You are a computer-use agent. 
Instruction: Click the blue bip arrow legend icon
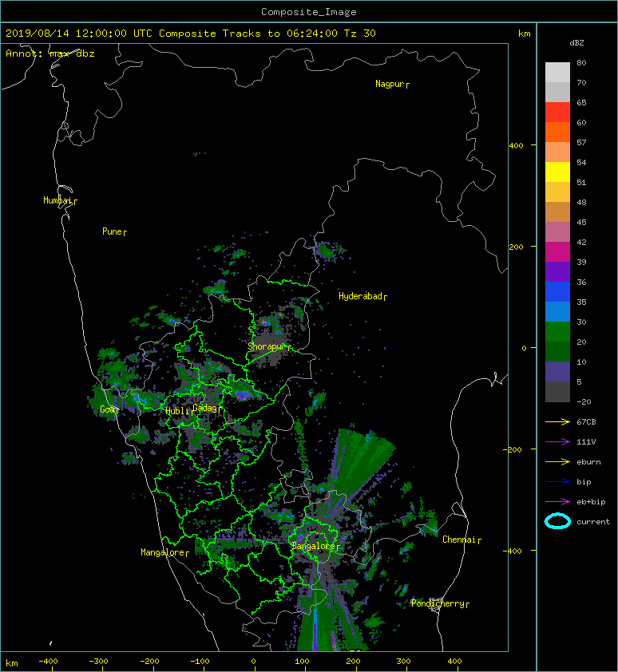tap(557, 482)
